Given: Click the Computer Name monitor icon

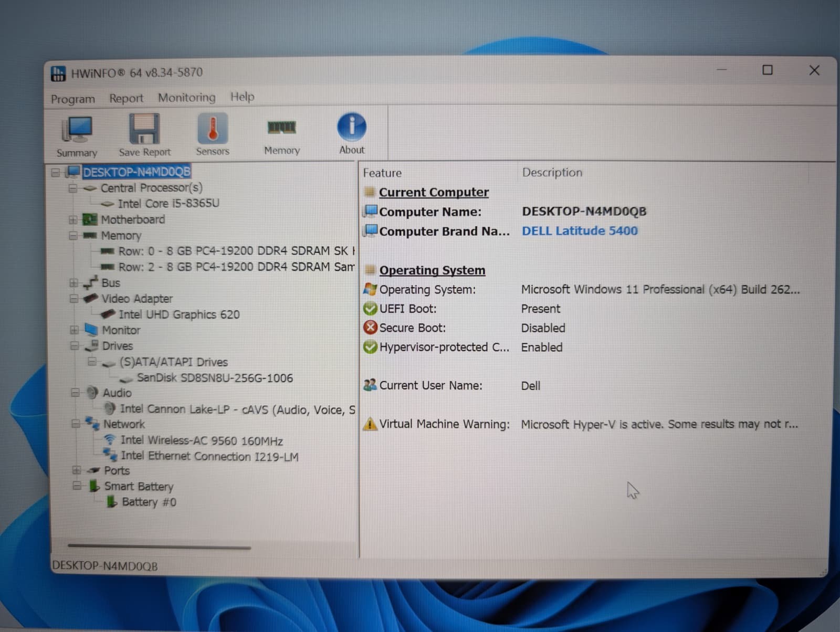Looking at the screenshot, I should pyautogui.click(x=371, y=212).
